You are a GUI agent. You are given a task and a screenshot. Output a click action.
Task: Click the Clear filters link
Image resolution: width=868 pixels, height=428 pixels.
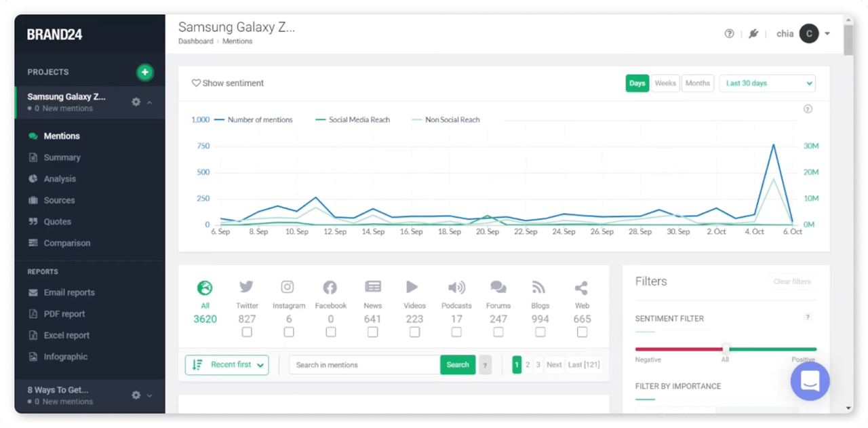click(x=791, y=281)
